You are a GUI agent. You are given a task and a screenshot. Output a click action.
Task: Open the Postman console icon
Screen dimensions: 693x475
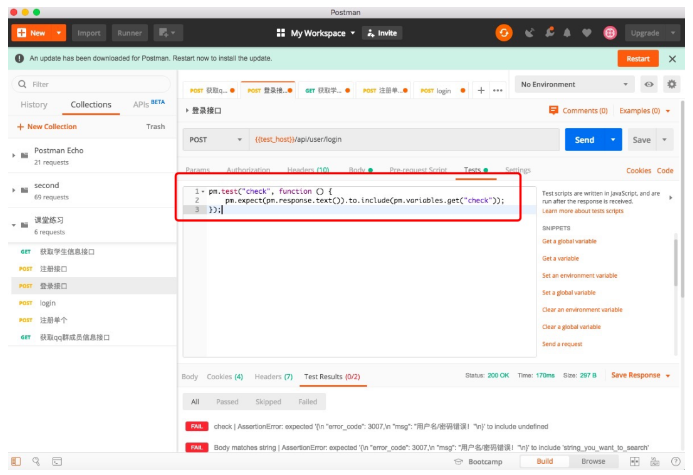coord(57,462)
